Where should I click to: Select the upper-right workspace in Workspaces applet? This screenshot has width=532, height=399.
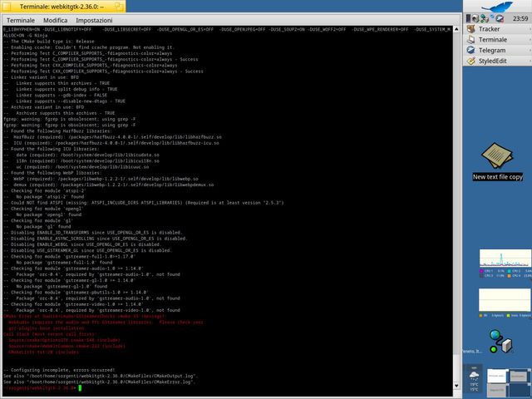coord(520,376)
